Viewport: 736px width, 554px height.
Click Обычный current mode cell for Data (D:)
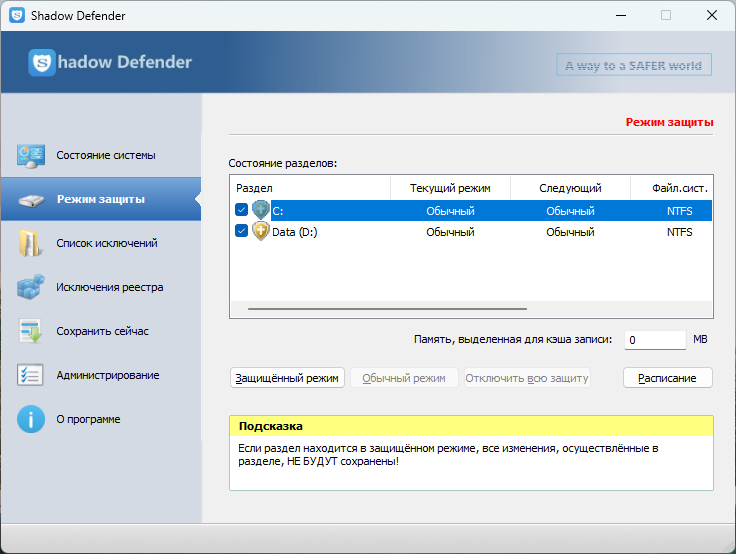coord(450,232)
